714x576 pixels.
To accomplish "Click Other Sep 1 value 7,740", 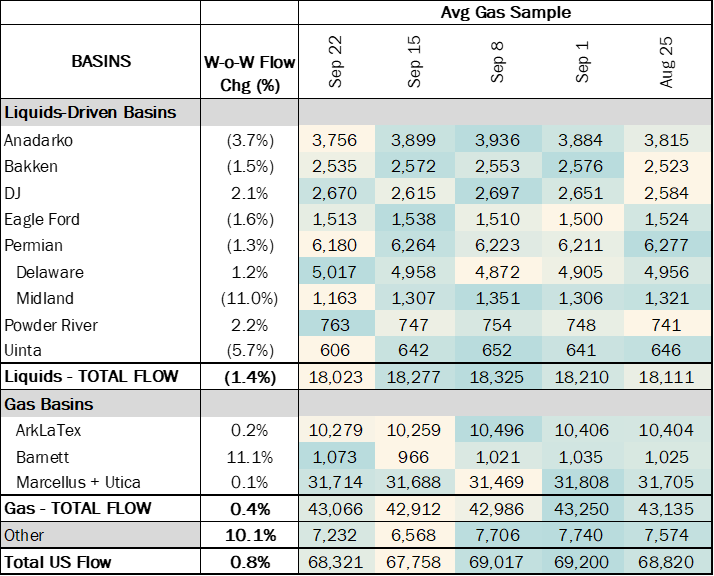I will point(581,535).
